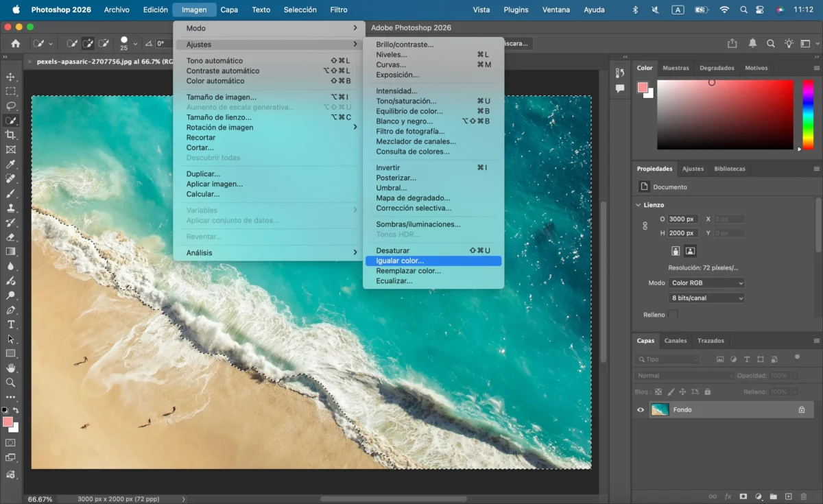The image size is (823, 504).
Task: Select the Zoom magnifier tool
Action: 11,383
